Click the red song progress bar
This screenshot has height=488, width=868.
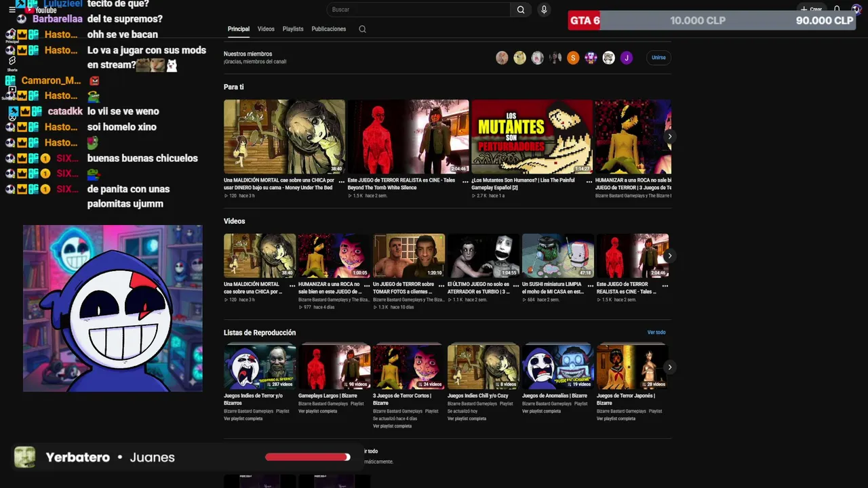pos(307,457)
